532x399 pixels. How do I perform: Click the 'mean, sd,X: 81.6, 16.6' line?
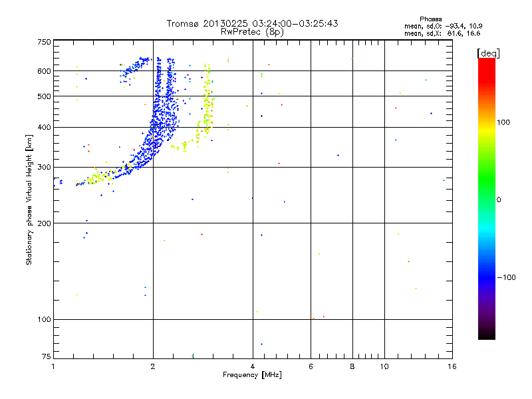pos(442,33)
